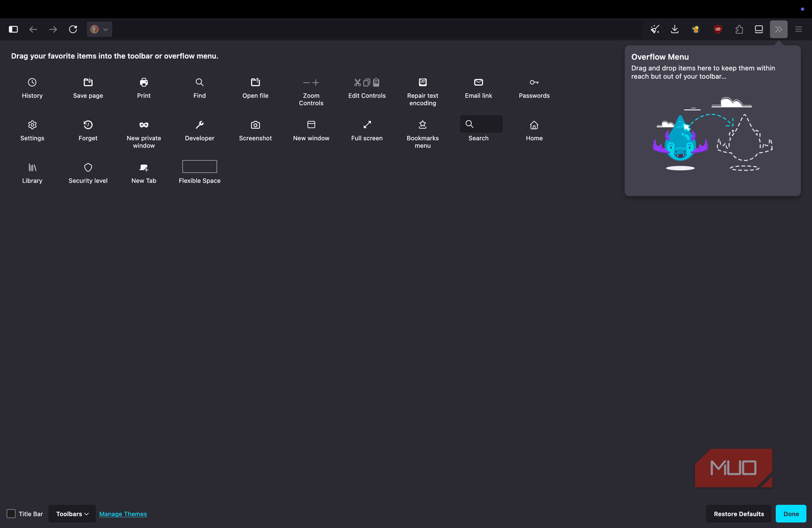Select the Open file icon

255,83
